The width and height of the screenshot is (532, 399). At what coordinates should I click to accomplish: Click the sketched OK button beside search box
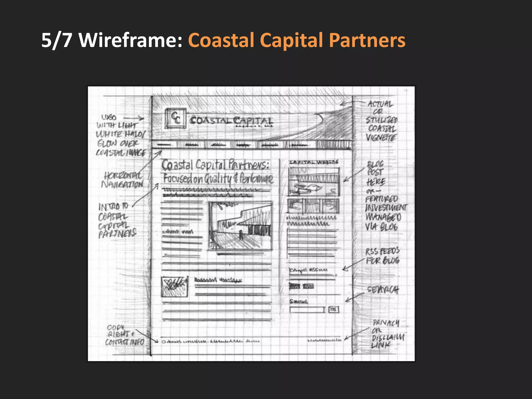(334, 309)
